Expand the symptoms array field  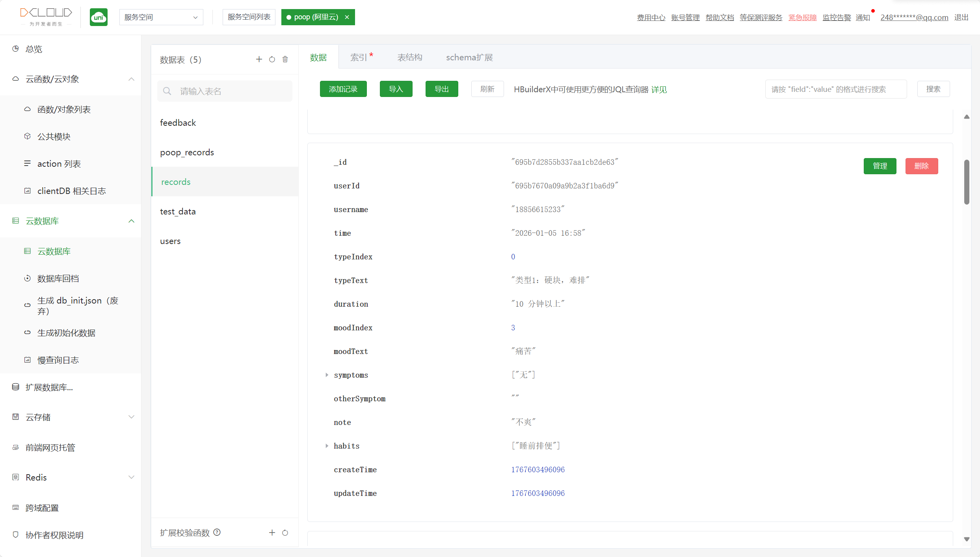[327, 375]
